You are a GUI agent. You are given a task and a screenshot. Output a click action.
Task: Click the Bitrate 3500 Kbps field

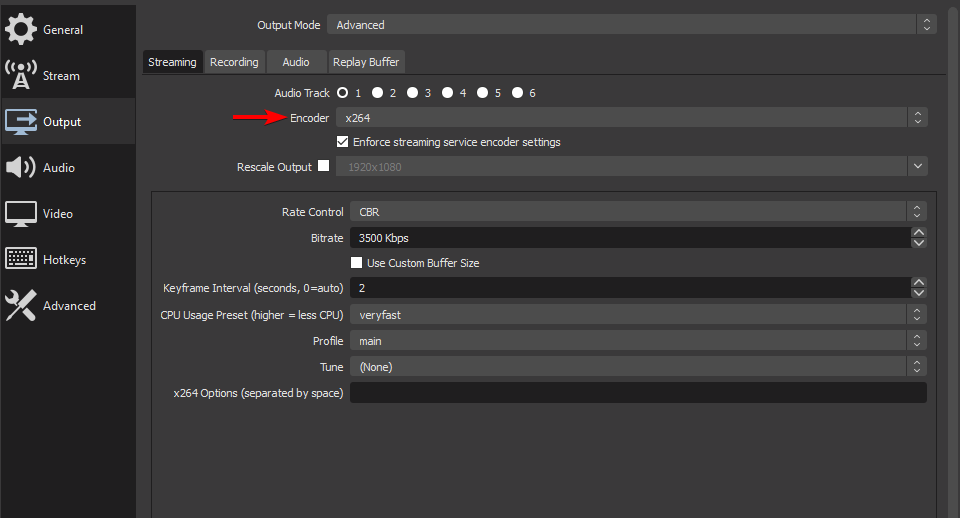pos(631,238)
